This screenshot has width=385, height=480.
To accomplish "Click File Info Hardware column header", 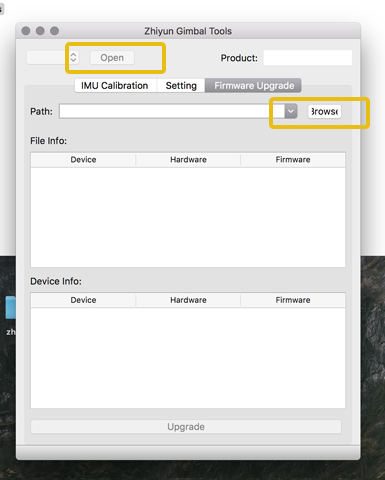I will coord(188,160).
